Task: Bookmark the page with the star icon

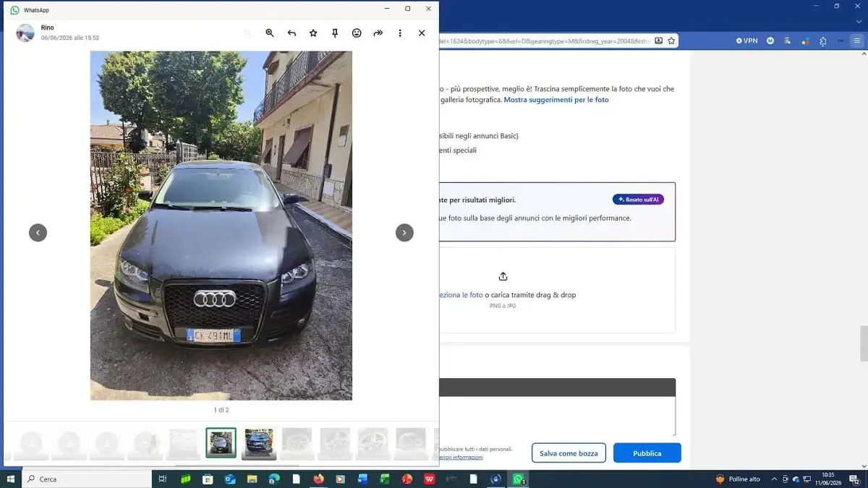Action: click(x=671, y=41)
